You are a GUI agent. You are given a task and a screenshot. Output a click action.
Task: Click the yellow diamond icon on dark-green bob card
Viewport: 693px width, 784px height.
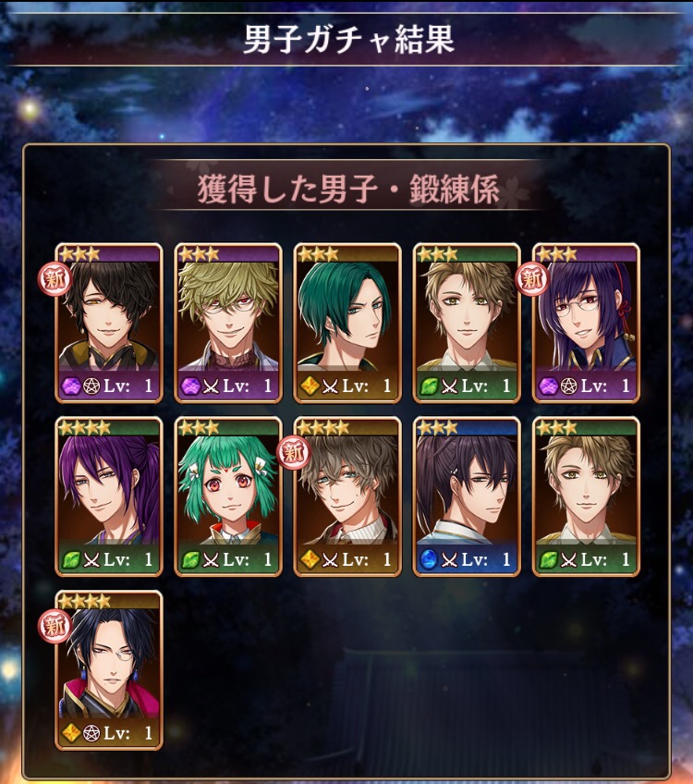(x=309, y=386)
